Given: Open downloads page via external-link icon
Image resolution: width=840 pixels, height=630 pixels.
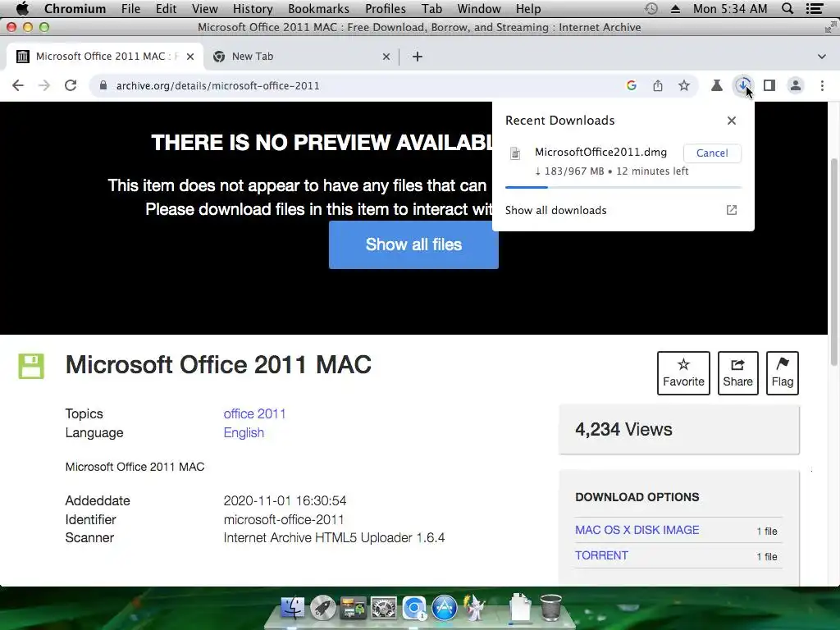Looking at the screenshot, I should point(732,210).
